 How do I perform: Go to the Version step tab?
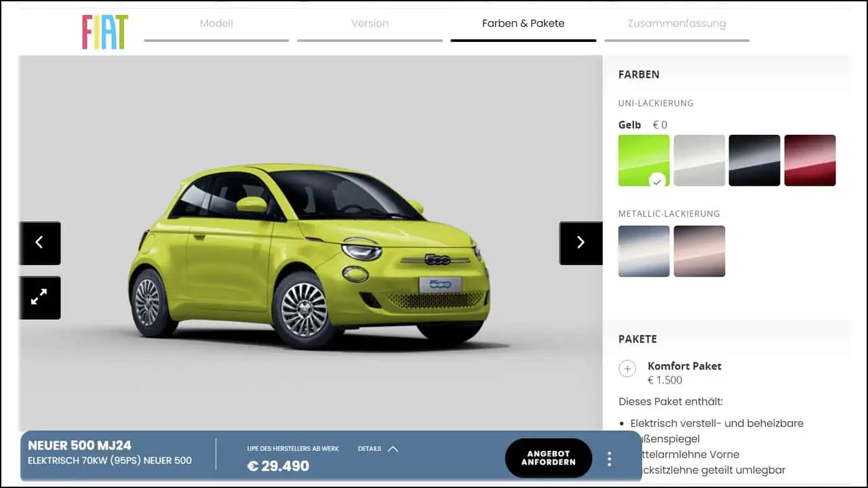[370, 24]
